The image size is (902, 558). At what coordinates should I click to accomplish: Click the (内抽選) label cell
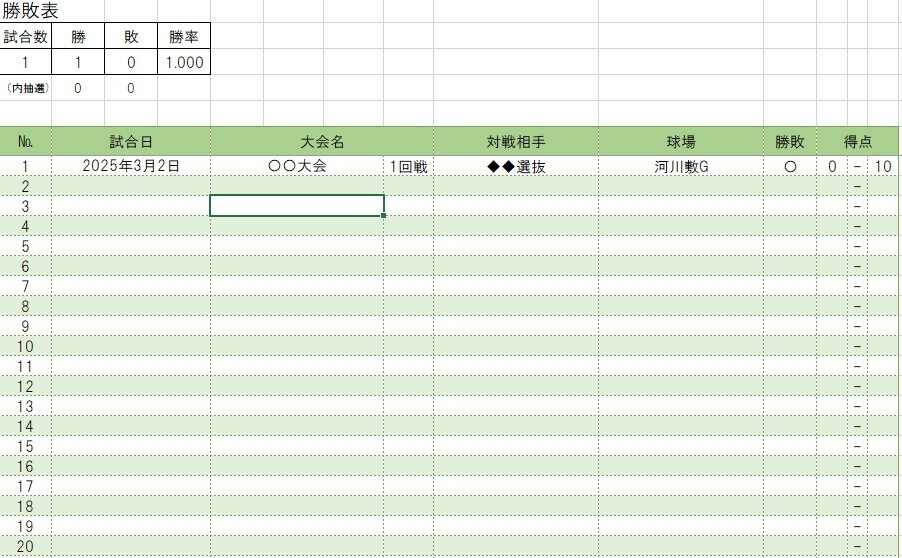tap(26, 88)
